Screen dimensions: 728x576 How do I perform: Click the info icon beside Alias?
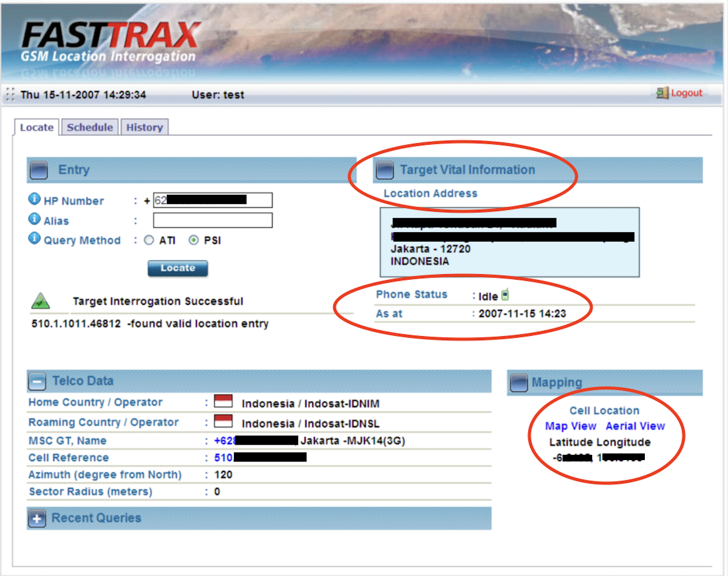(34, 219)
